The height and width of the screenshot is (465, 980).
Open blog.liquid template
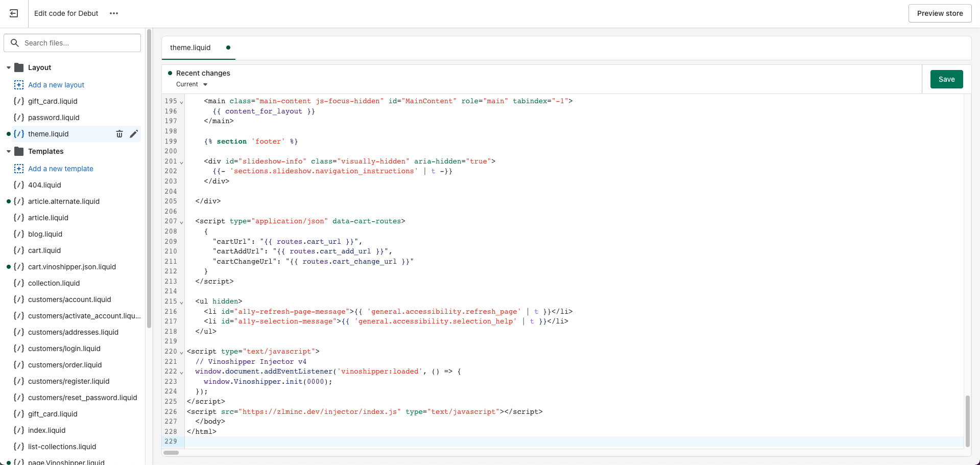(x=45, y=234)
